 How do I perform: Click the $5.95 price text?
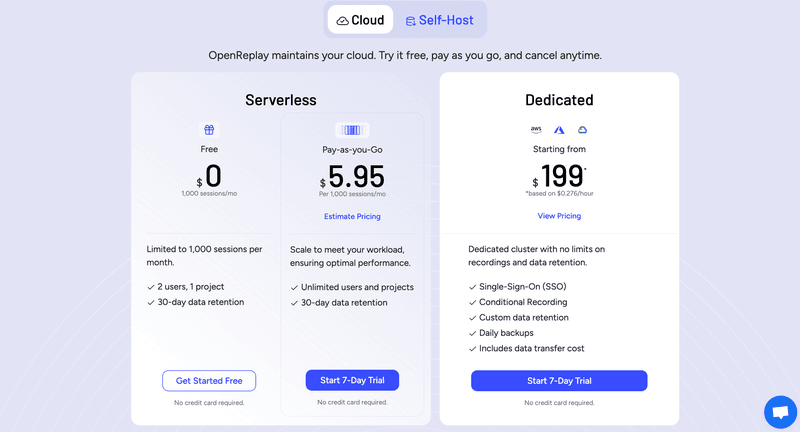point(352,177)
